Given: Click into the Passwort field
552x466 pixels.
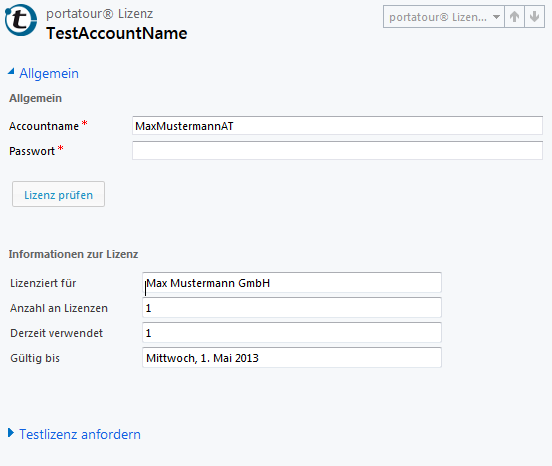Looking at the screenshot, I should (337, 151).
